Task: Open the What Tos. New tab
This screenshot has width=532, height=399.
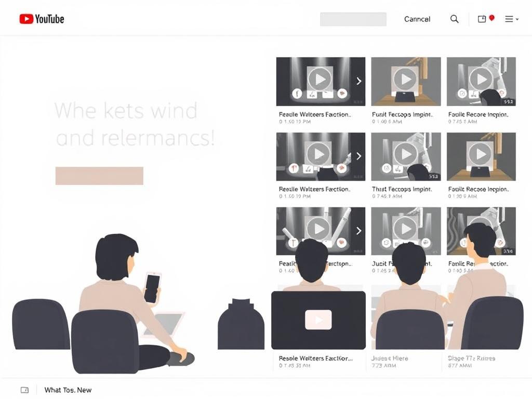Action: pyautogui.click(x=68, y=390)
